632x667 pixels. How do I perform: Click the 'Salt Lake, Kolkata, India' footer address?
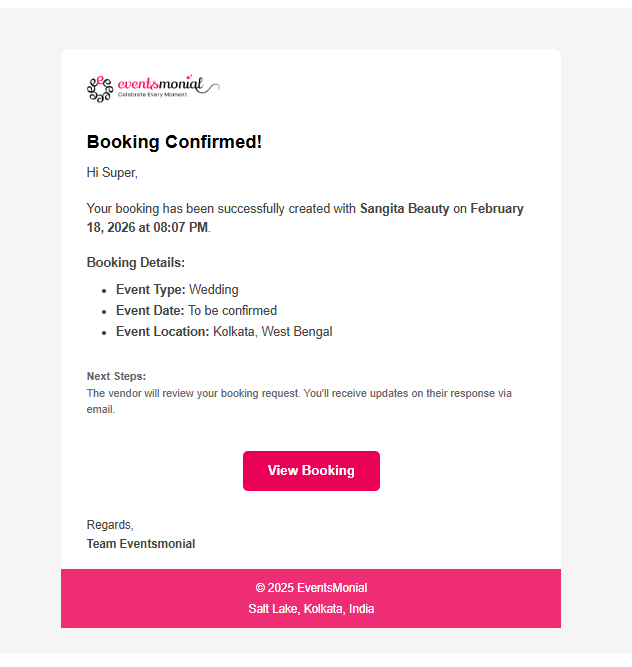[x=311, y=609]
